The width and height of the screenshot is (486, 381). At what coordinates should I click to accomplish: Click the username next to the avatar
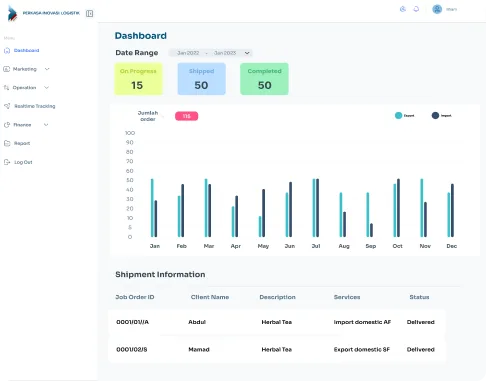[x=451, y=9]
